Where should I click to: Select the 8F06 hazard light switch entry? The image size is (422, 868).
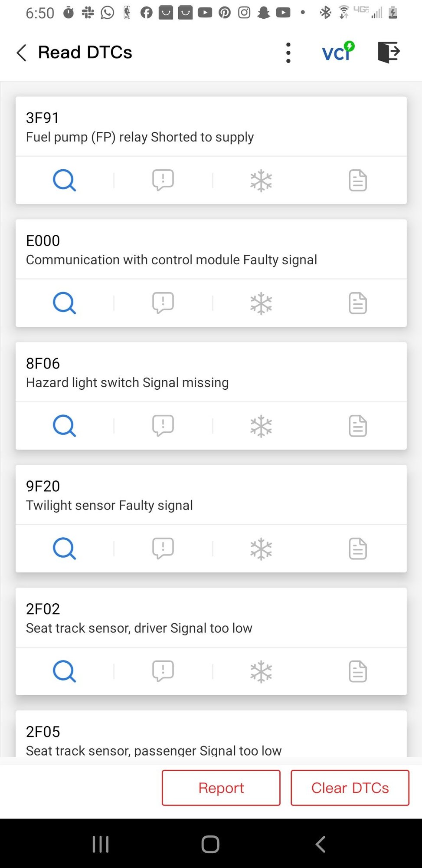(211, 373)
